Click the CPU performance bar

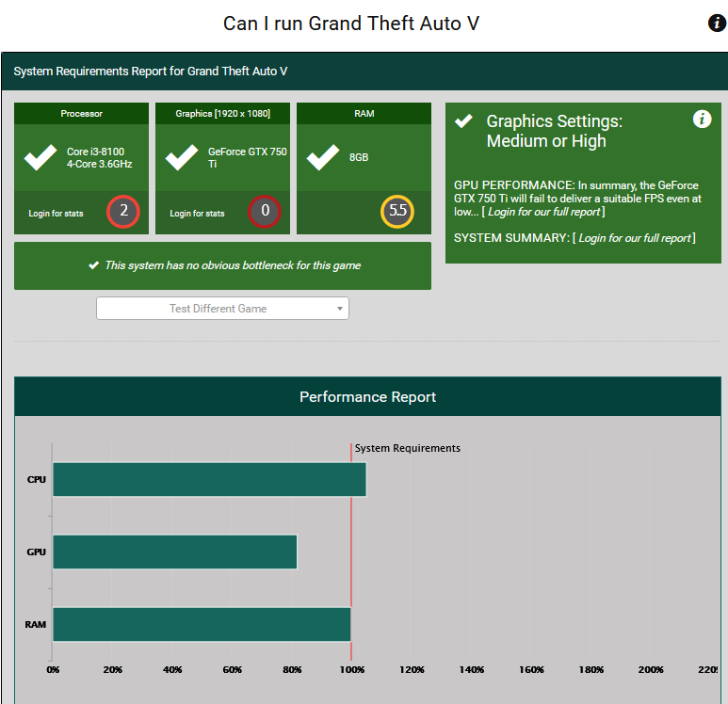point(209,479)
